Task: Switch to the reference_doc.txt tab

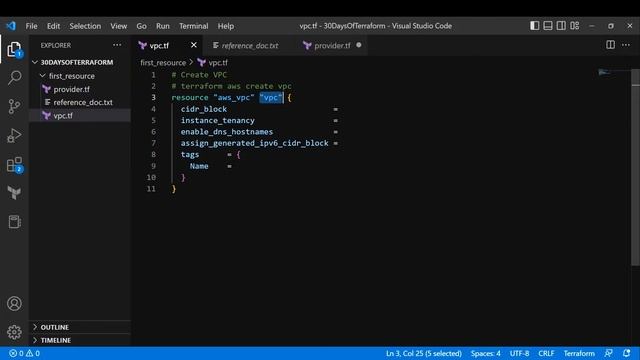Action: coord(250,46)
